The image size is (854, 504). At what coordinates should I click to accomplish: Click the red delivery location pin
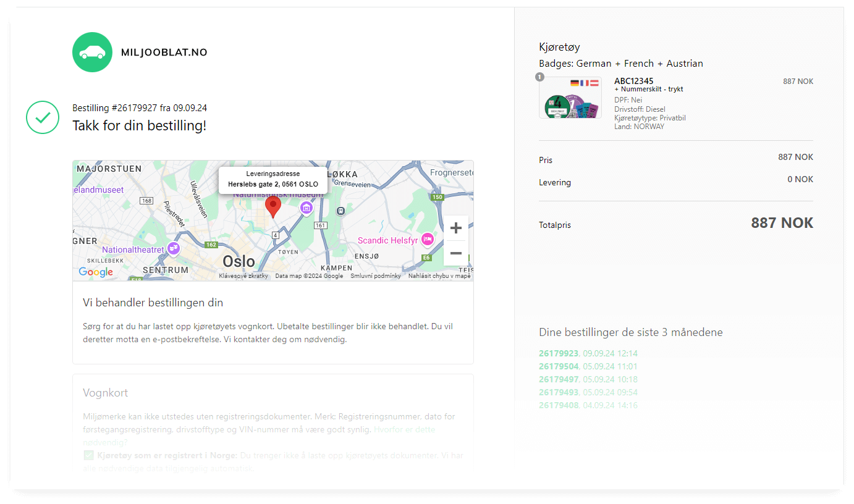(x=273, y=206)
